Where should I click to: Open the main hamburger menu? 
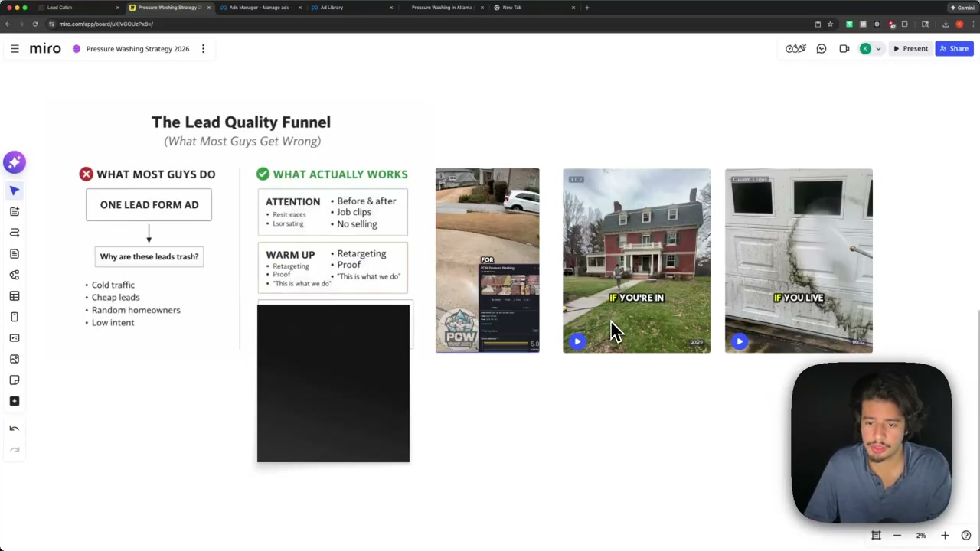pyautogui.click(x=15, y=49)
